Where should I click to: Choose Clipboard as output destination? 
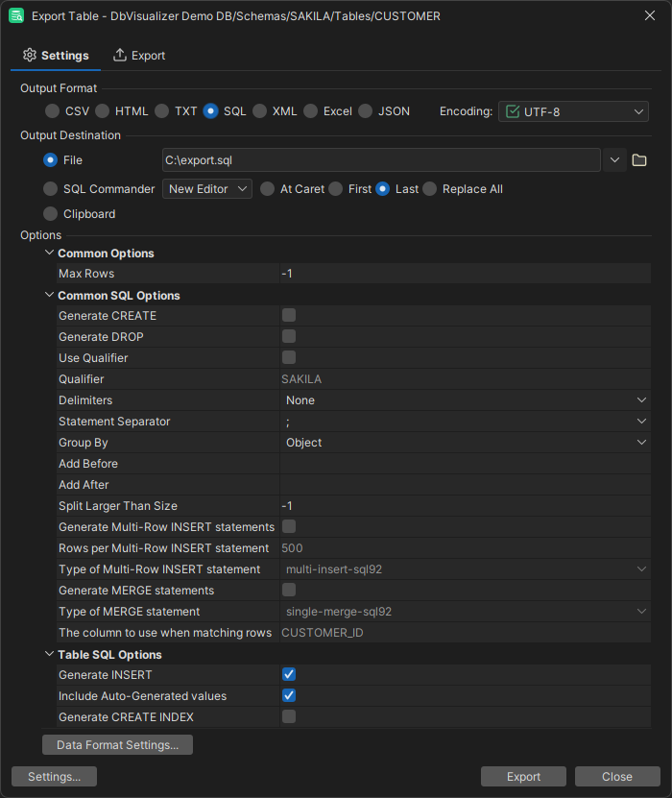pyautogui.click(x=49, y=213)
